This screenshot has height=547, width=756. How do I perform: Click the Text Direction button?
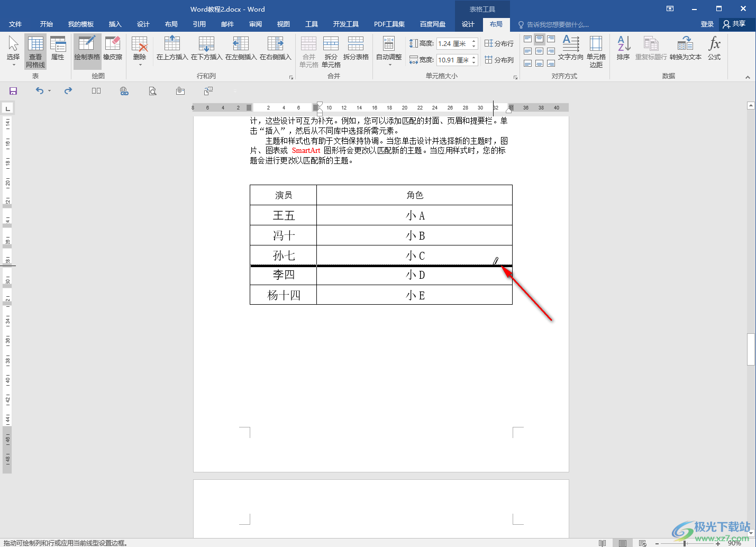pyautogui.click(x=570, y=49)
